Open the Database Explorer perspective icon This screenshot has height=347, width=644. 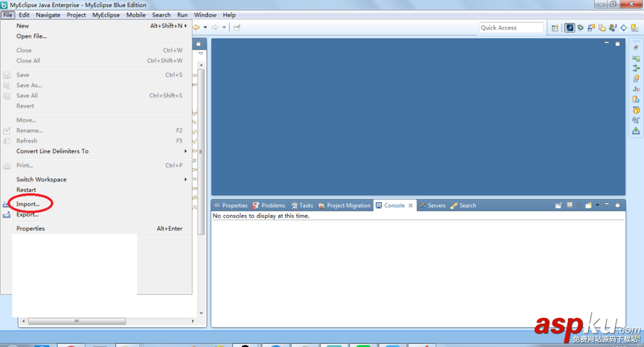(x=591, y=28)
